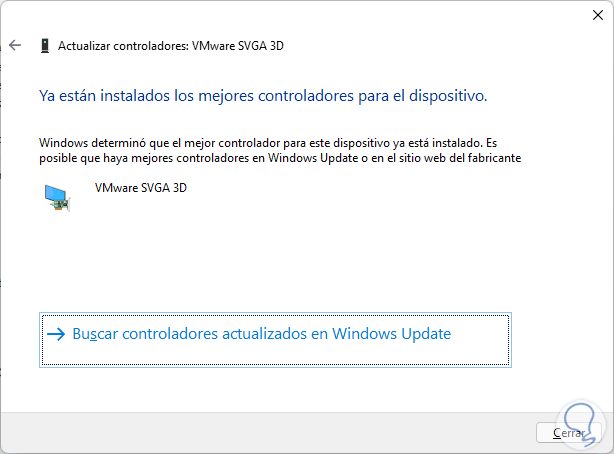
Task: Click the empty title bar area
Action: (x=300, y=16)
